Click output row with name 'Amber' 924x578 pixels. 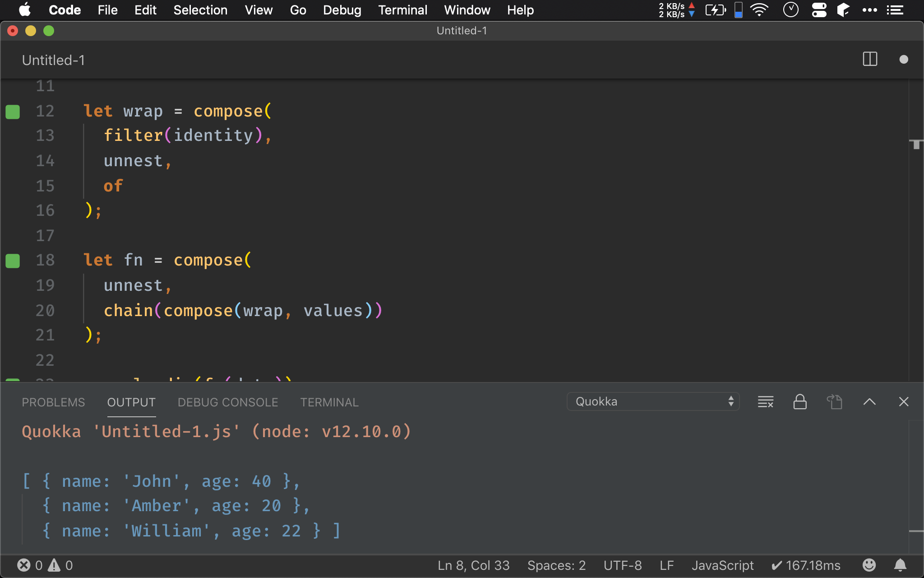coord(176,506)
